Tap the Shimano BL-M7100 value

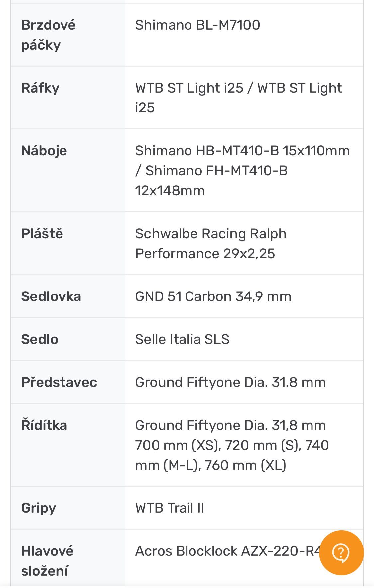pyautogui.click(x=197, y=25)
